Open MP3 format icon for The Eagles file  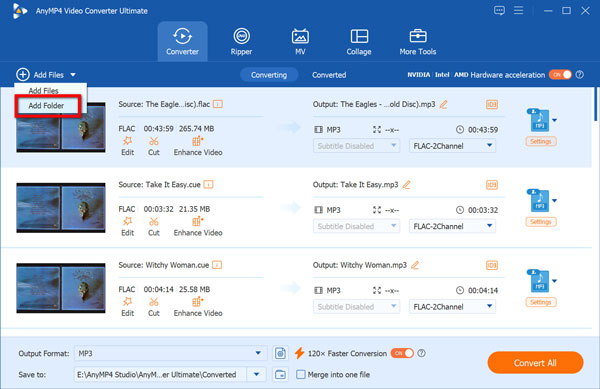click(x=540, y=120)
